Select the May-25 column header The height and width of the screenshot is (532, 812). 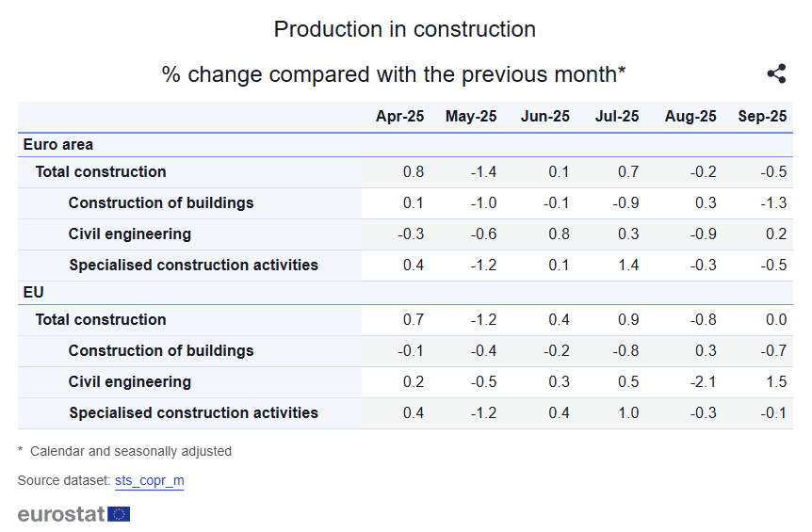tap(471, 117)
